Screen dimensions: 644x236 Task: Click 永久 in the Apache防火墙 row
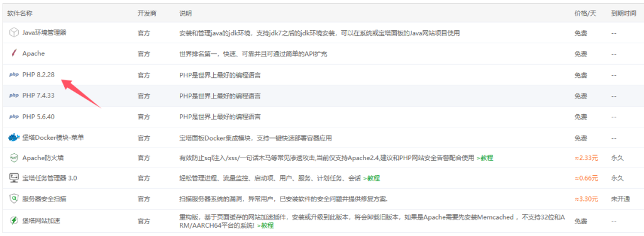(x=618, y=158)
